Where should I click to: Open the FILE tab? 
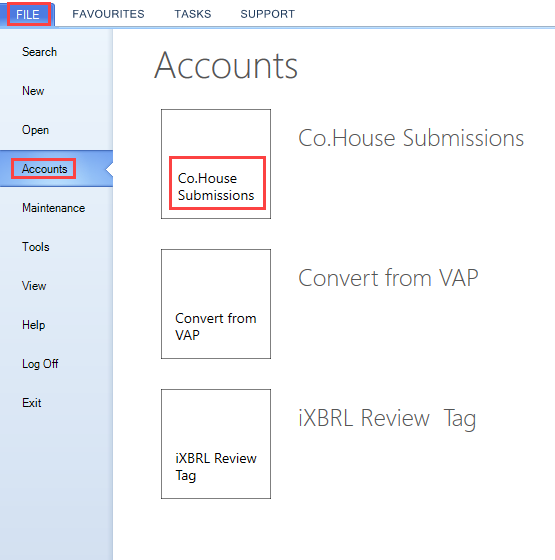[28, 14]
